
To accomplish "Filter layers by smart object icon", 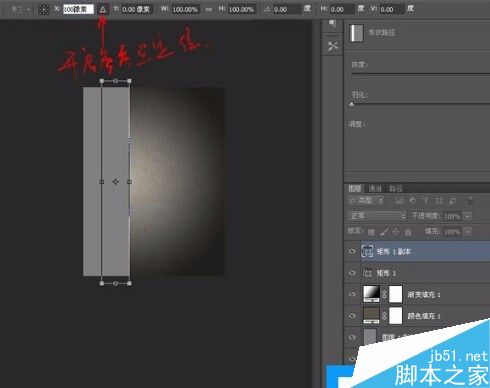I will pyautogui.click(x=453, y=201).
